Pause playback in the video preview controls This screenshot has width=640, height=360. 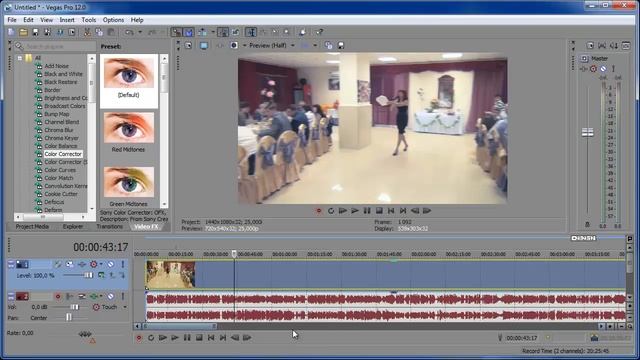(367, 211)
